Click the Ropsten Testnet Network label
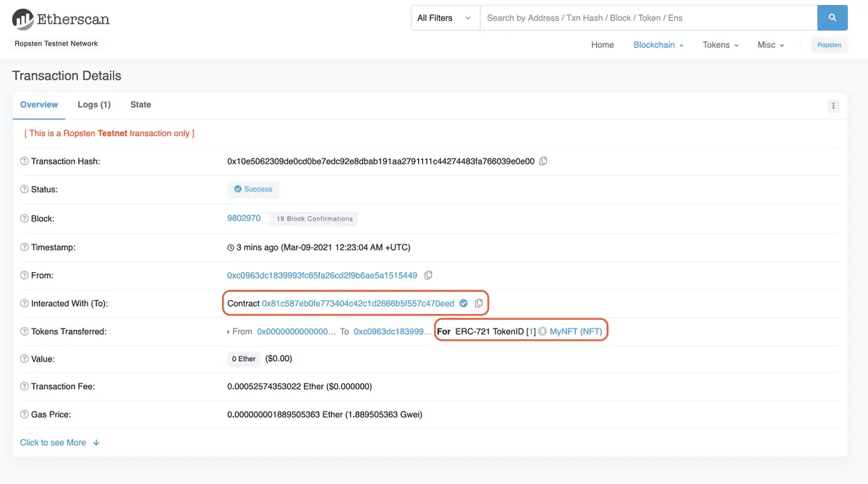Image resolution: width=868 pixels, height=484 pixels. pyautogui.click(x=56, y=43)
